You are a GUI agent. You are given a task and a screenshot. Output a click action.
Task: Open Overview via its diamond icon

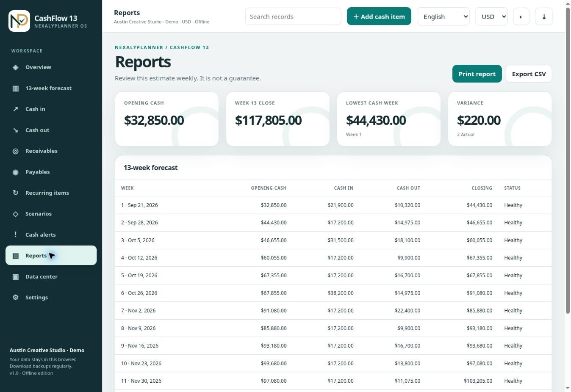click(x=16, y=67)
